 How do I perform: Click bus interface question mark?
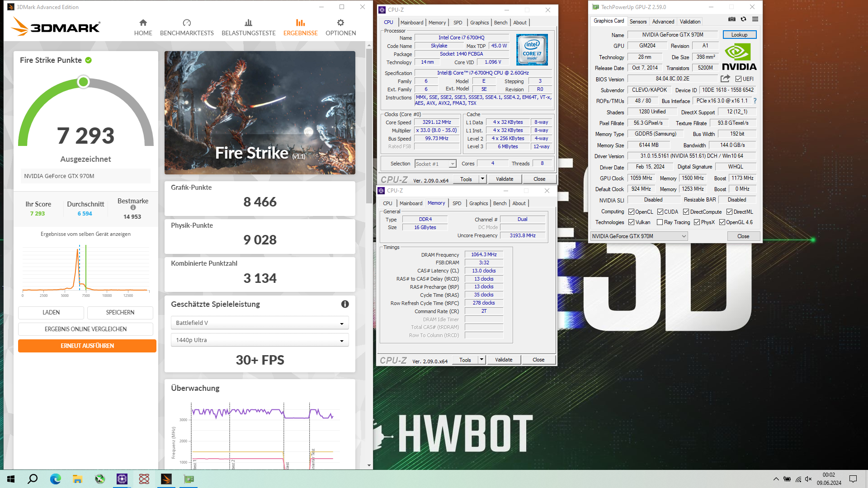[x=755, y=101]
